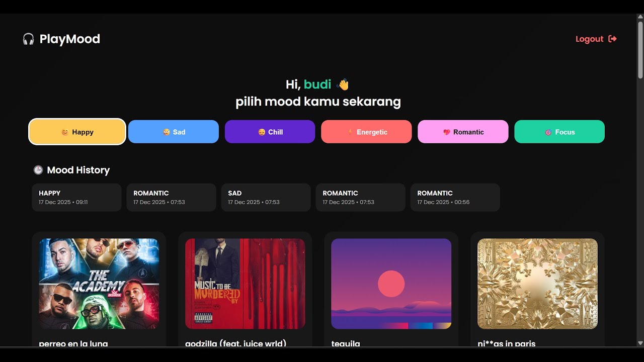
Task: Open Music To Be Murdered By album cover
Action: click(245, 284)
